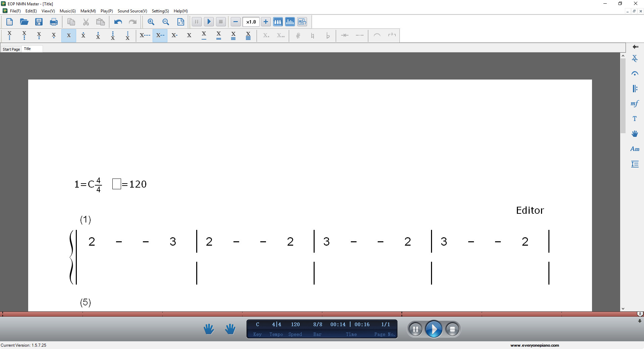Image resolution: width=644 pixels, height=349 pixels.
Task: Add a fingering mark with the hand sidebar icon
Action: [x=635, y=134]
